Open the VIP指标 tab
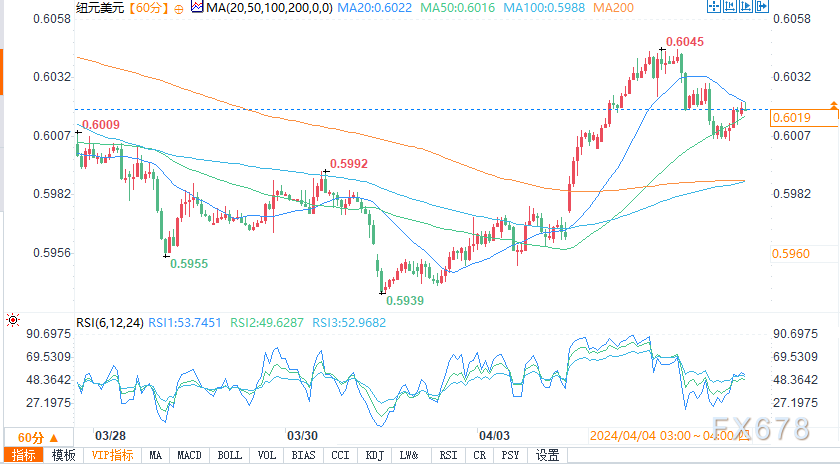 (x=112, y=455)
